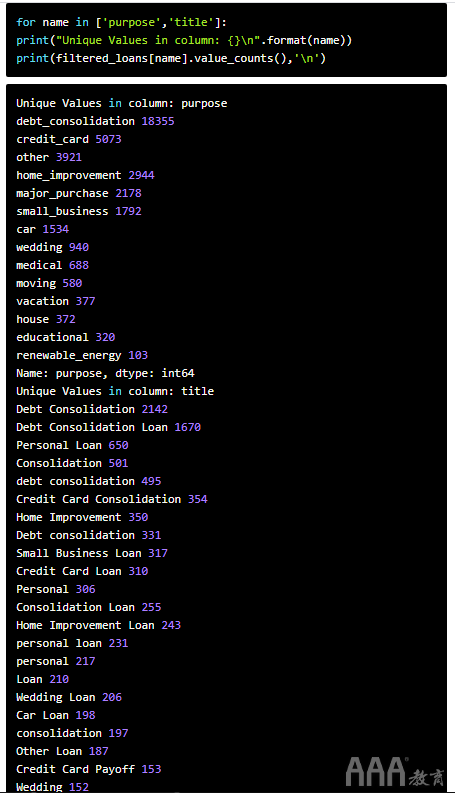Select the renewable_energy 103 row
Image resolution: width=455 pixels, height=793 pixels.
[82, 356]
